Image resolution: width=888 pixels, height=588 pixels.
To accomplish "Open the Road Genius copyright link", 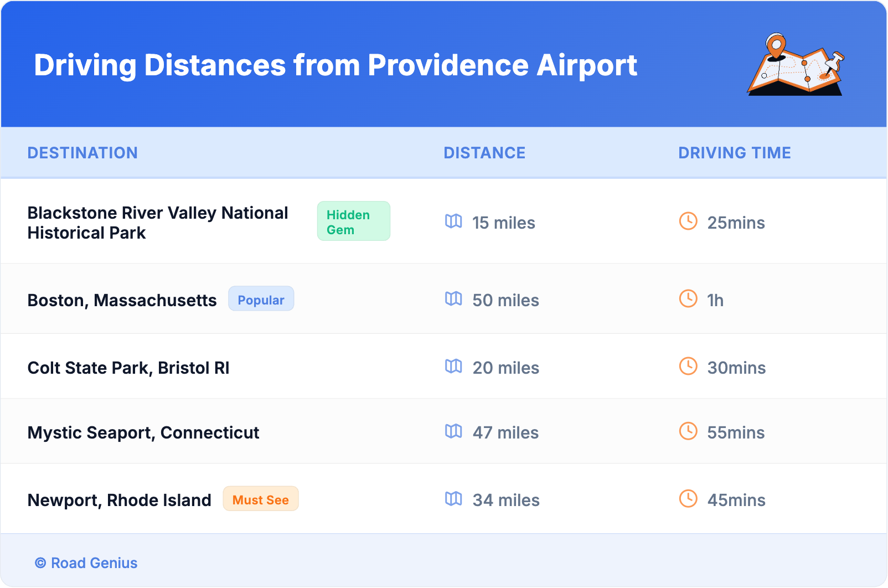I will pos(87,563).
